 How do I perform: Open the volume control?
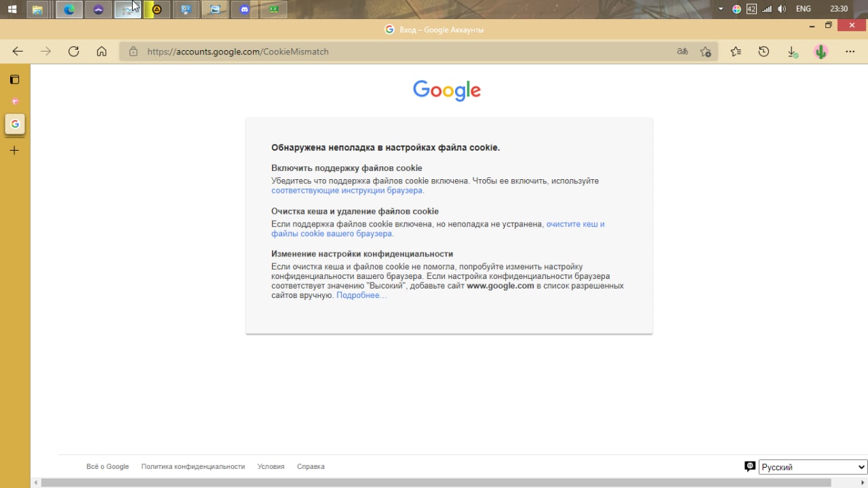click(x=782, y=10)
